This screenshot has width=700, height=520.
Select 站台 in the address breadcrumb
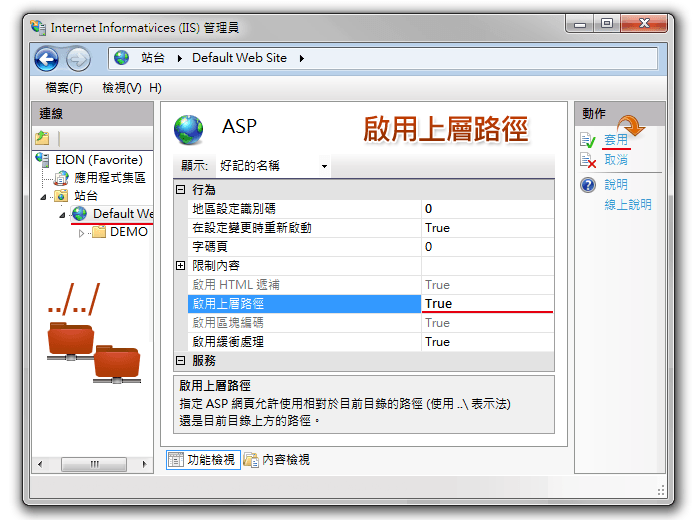click(x=153, y=58)
